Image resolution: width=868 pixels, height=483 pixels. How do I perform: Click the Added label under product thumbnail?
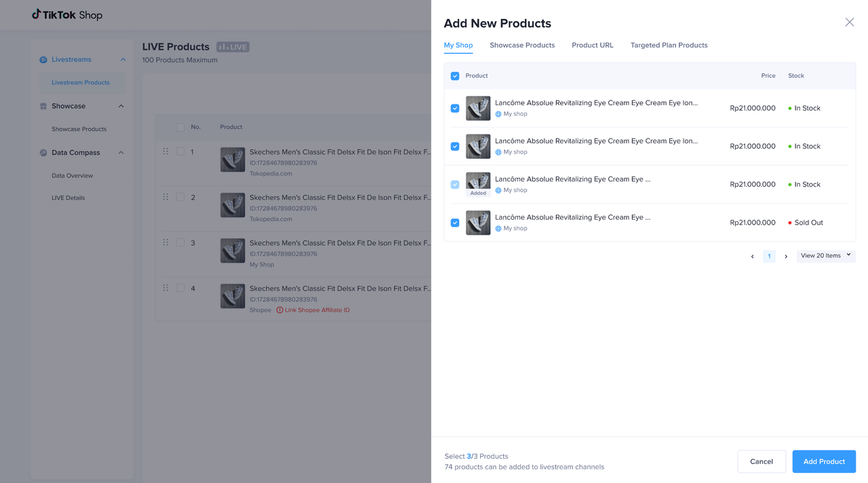(478, 193)
